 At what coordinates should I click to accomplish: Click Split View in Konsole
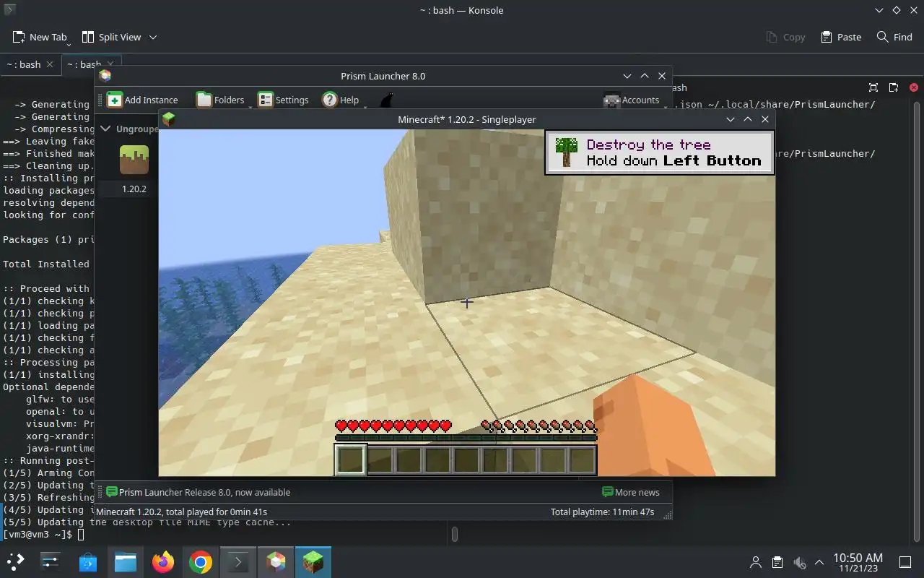(112, 37)
